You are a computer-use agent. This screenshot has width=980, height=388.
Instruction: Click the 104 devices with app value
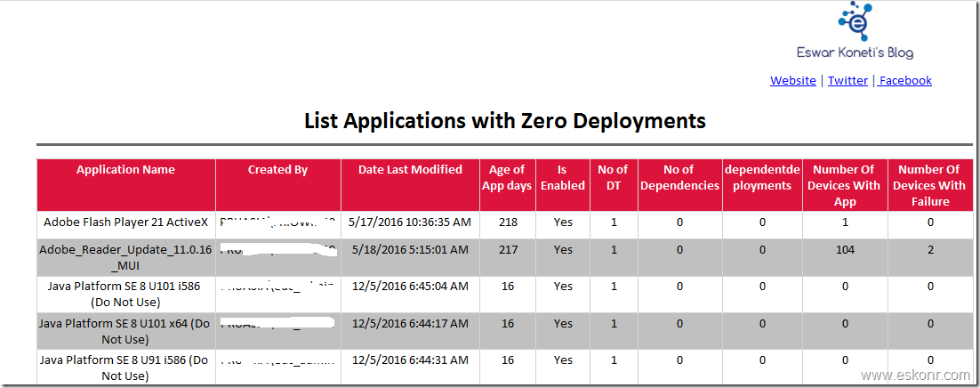tap(845, 250)
